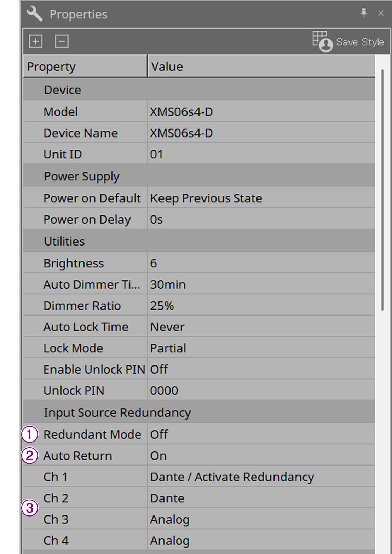The width and height of the screenshot is (392, 554).
Task: Toggle the Enable Unlock PIN value
Action: pos(261,369)
